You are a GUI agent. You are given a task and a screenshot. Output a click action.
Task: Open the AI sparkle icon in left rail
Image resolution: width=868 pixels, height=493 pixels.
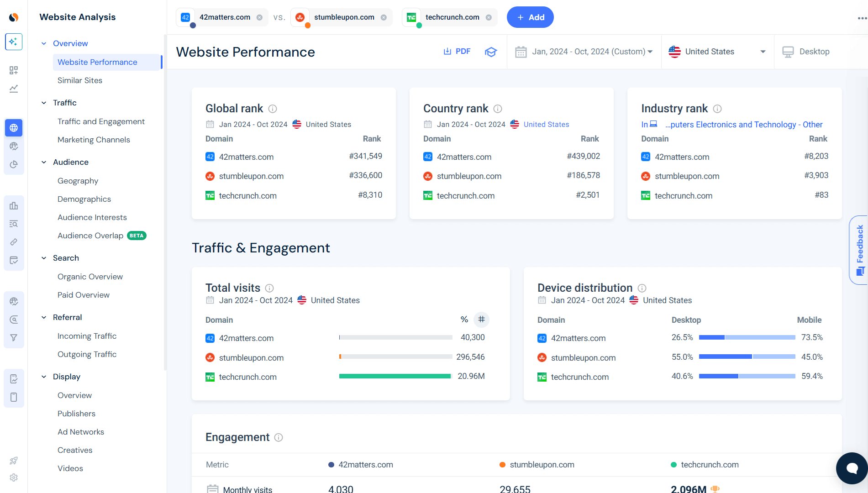coord(14,42)
